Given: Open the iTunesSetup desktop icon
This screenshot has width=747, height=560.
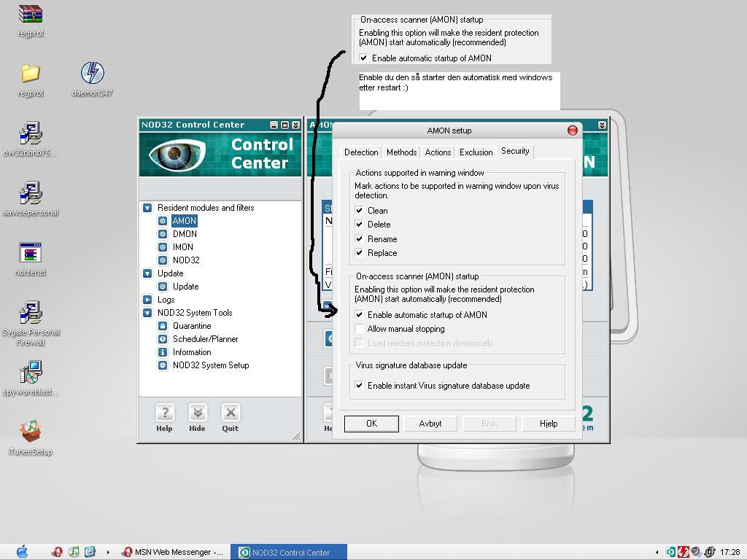Looking at the screenshot, I should (31, 431).
